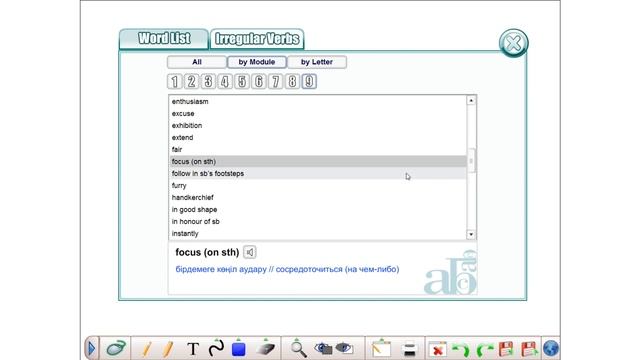
Task: Click the eye with camera capture icon
Action: [323, 349]
